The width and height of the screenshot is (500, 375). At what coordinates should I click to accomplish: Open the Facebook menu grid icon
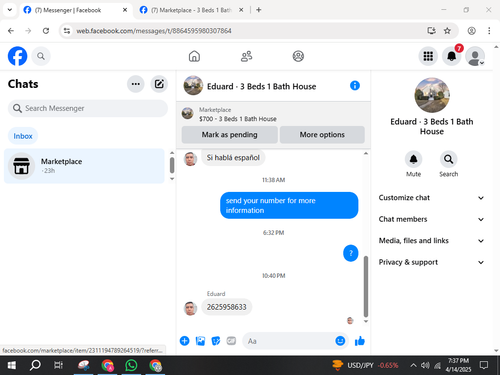[x=428, y=56]
